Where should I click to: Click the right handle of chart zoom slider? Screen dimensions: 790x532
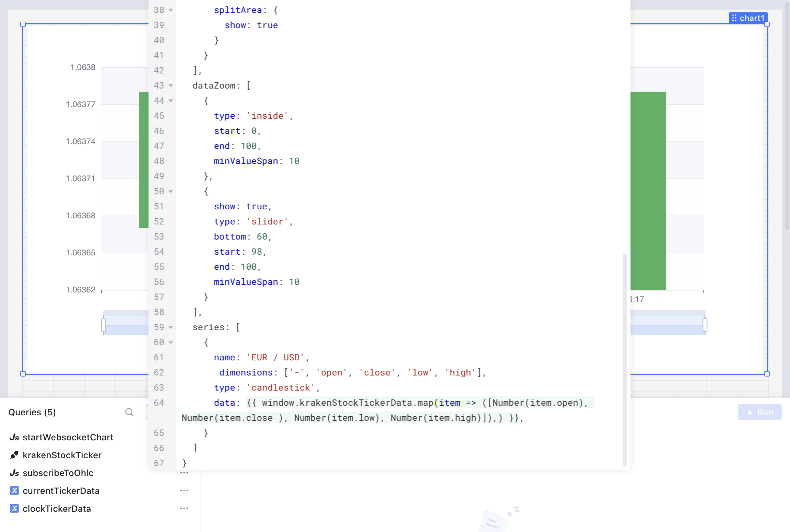click(x=705, y=325)
